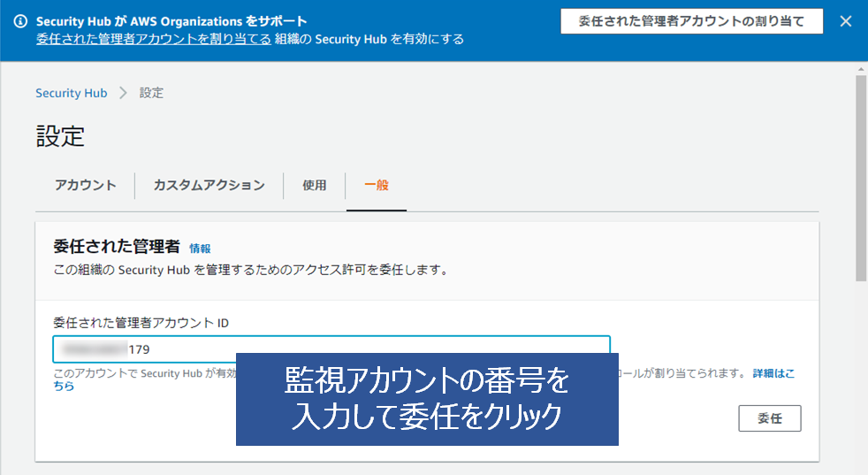Image resolution: width=868 pixels, height=475 pixels.
Task: Click the 設定 page heading
Action: click(60, 136)
